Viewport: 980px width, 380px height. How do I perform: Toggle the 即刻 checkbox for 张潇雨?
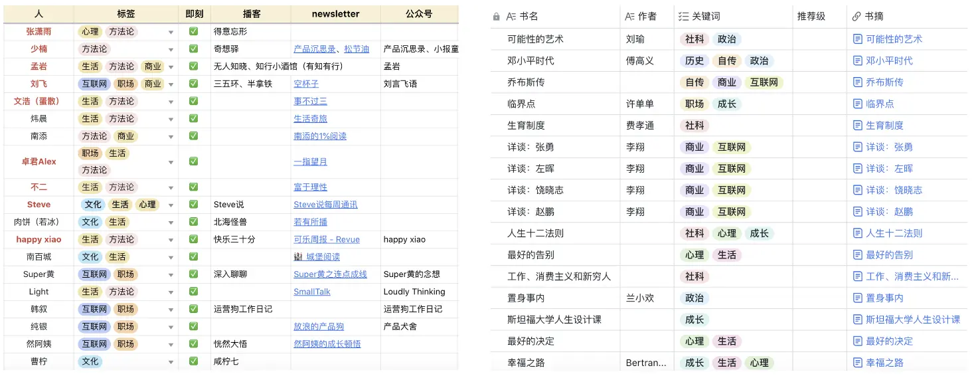(x=193, y=31)
